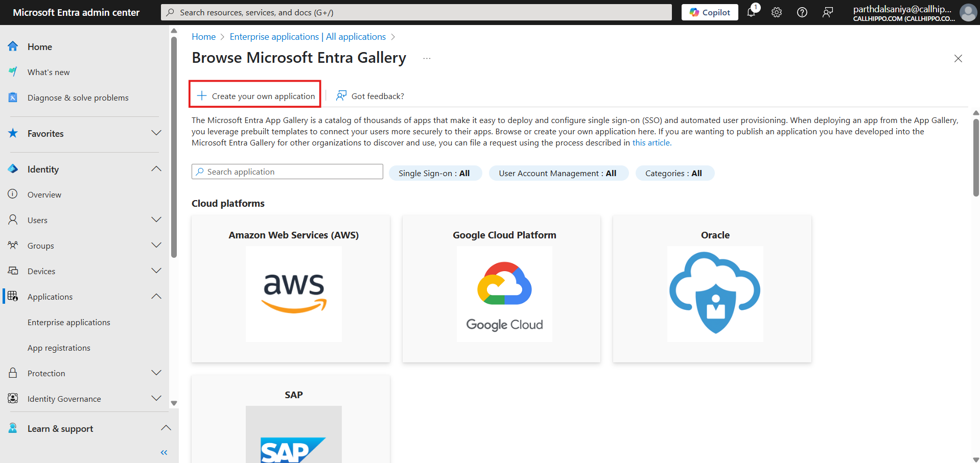Click Got feedback? button
Viewport: 980px width, 463px height.
370,96
